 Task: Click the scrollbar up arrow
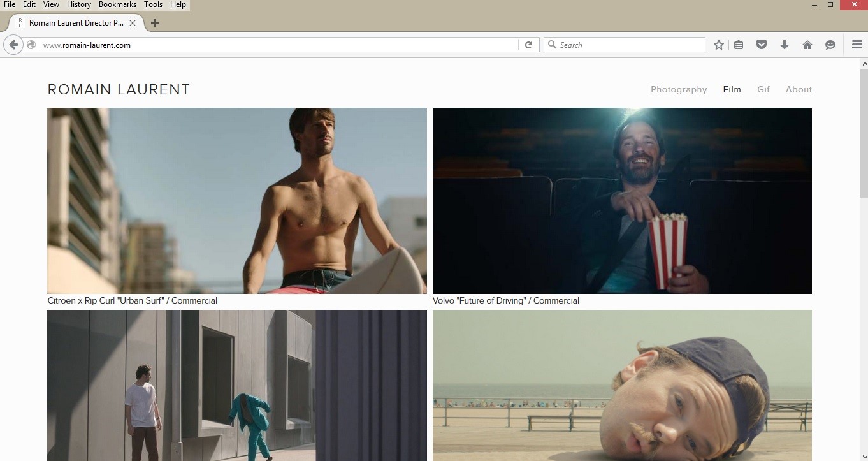tap(864, 63)
